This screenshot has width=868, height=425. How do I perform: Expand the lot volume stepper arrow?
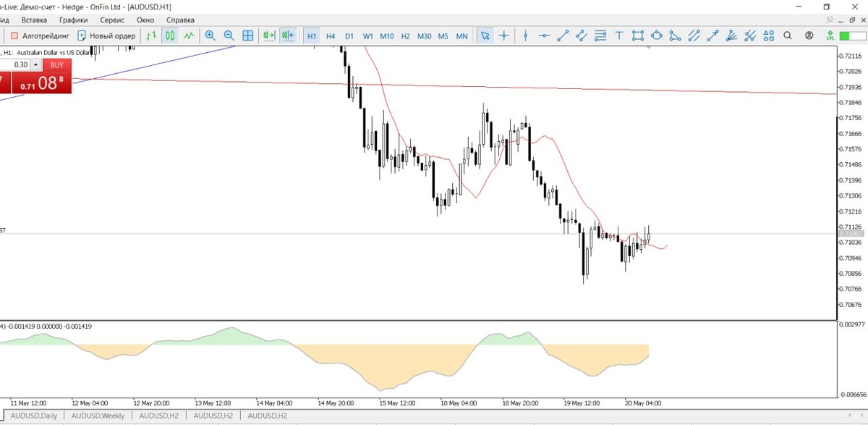36,64
